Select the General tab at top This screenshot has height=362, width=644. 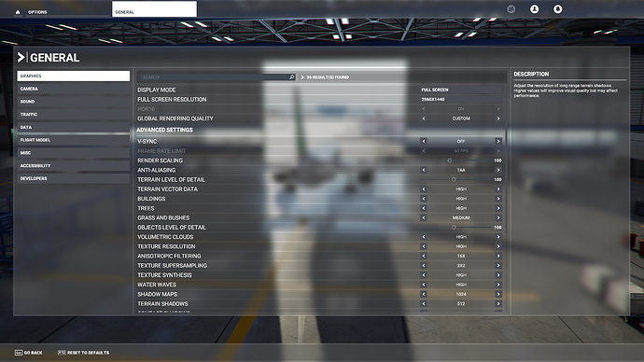coord(154,9)
